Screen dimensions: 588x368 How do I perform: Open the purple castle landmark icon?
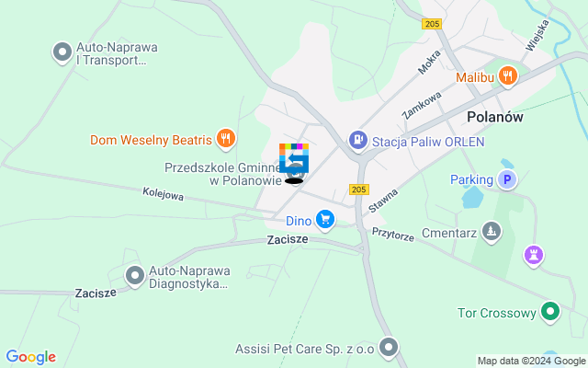pos(534,256)
